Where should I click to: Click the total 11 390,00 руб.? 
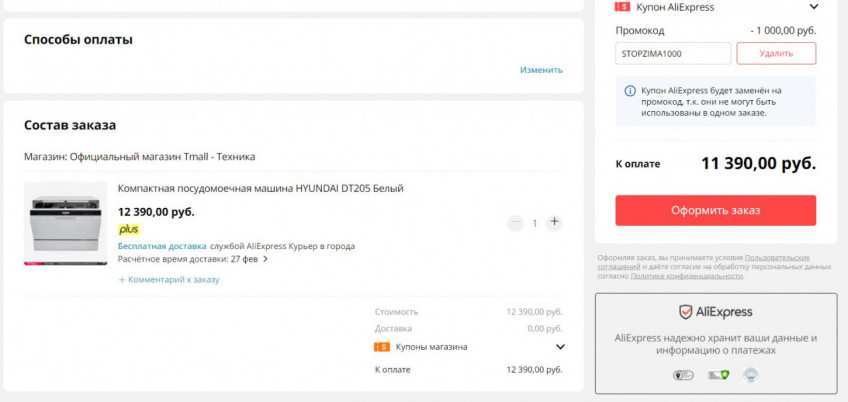point(759,163)
